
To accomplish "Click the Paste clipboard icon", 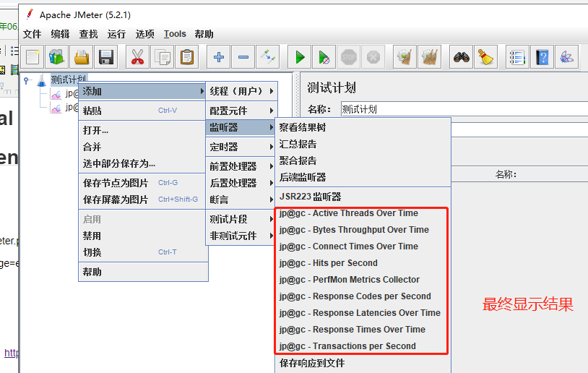I will coord(187,57).
